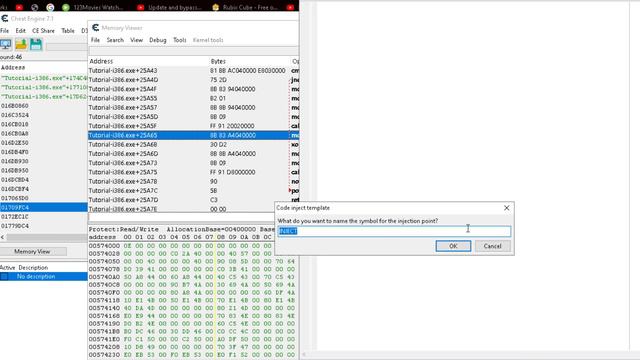This screenshot has width=640, height=360.
Task: Select found address 016B0860
Action: (x=15, y=106)
